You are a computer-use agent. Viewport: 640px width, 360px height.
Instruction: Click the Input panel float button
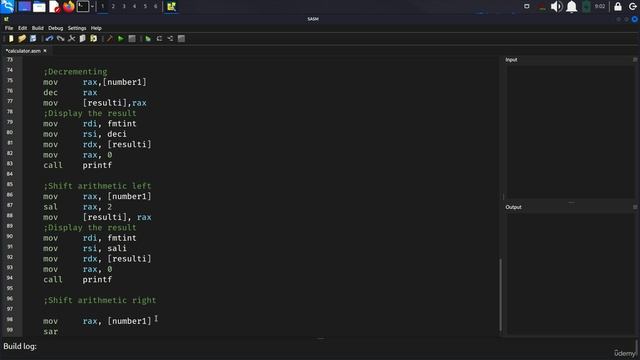(x=635, y=60)
